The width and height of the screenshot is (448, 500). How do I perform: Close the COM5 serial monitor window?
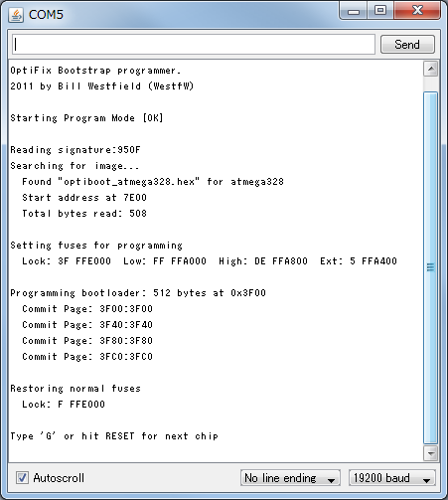(x=417, y=11)
